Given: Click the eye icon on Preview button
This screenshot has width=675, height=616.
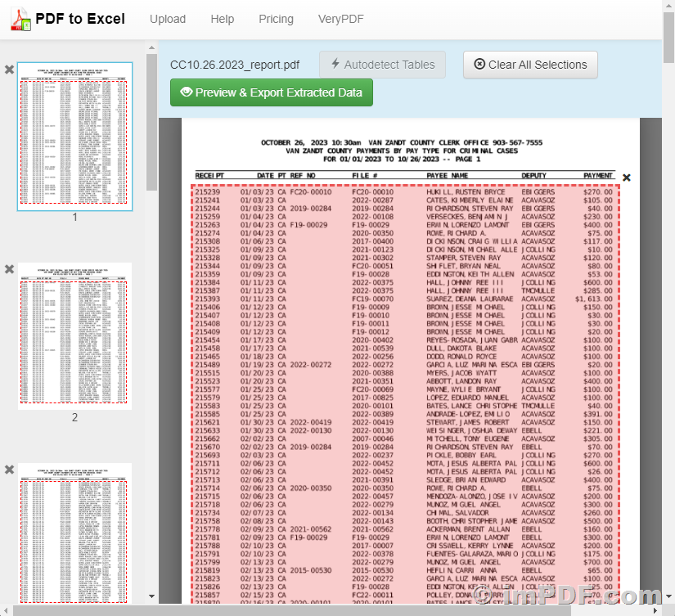Looking at the screenshot, I should 186,92.
